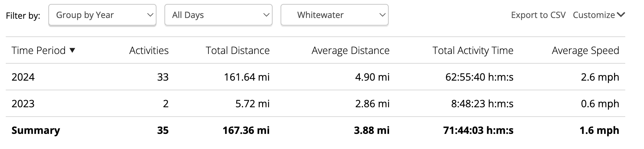Sort by Total Activity Time header
644x149 pixels.
coord(473,50)
